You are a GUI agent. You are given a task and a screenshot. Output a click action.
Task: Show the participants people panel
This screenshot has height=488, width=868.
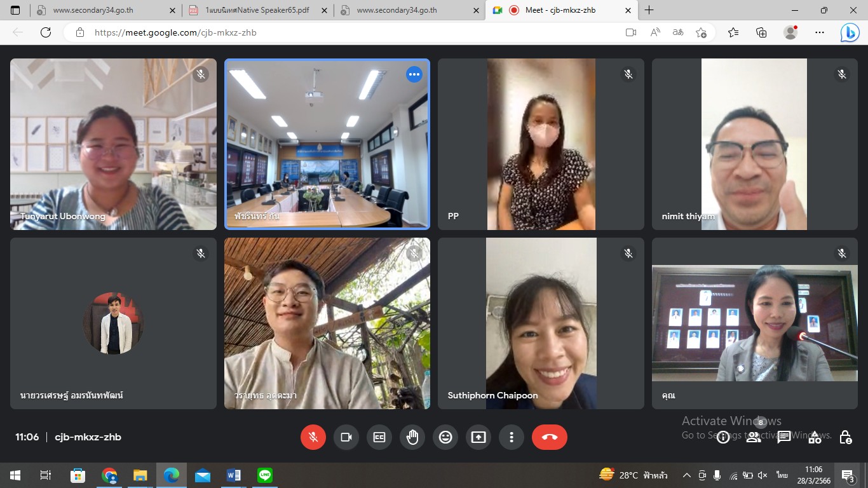click(x=754, y=437)
